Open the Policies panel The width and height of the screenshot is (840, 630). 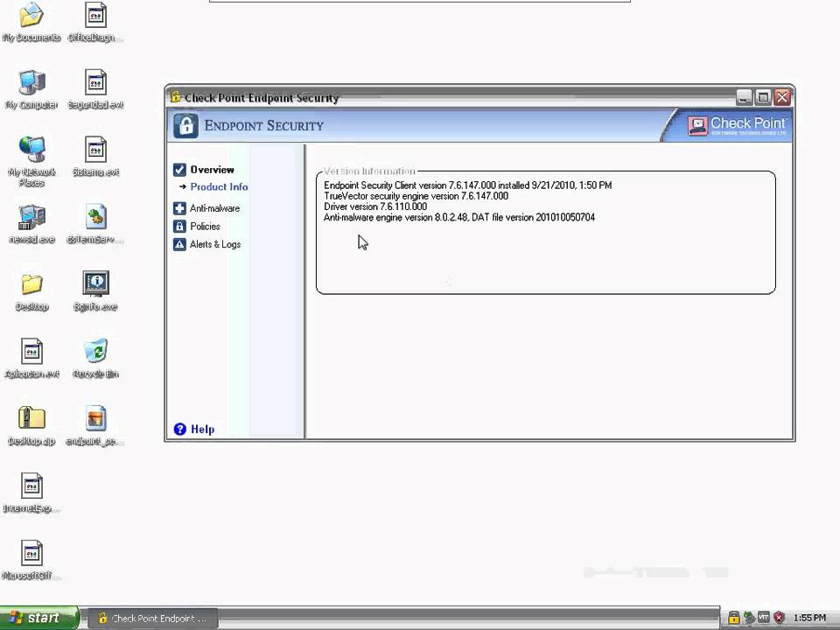[x=205, y=226]
